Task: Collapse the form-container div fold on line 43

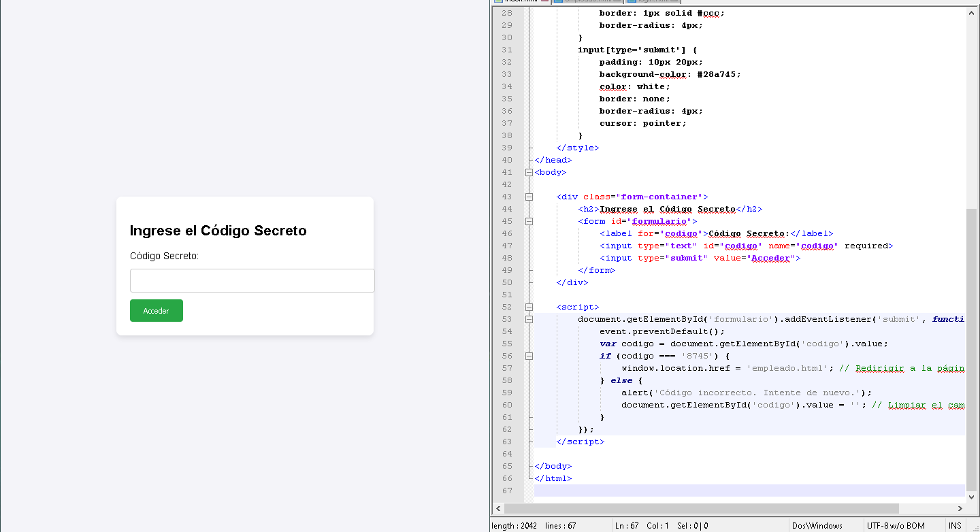Action: coord(529,197)
